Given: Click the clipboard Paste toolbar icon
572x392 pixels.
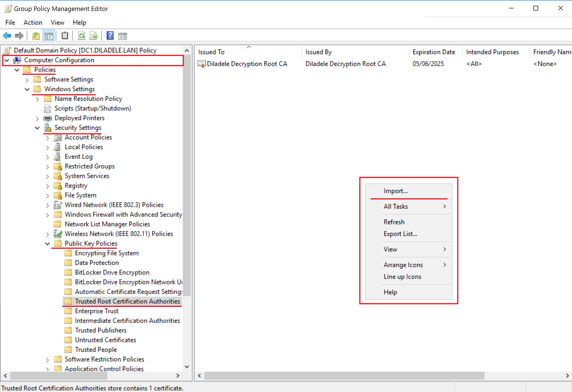Looking at the screenshot, I should 65,36.
